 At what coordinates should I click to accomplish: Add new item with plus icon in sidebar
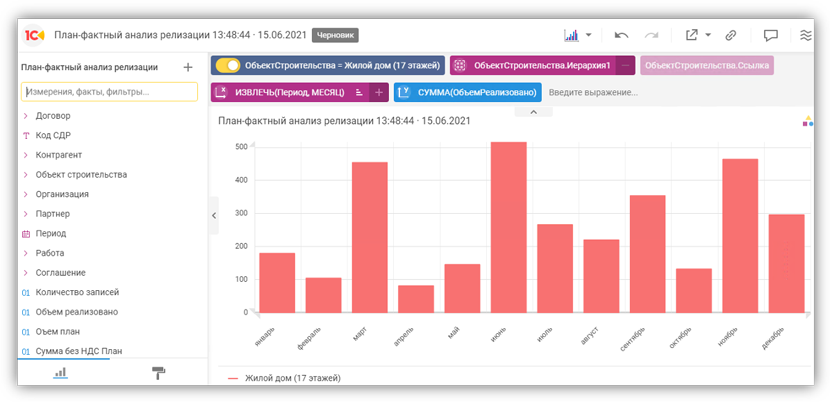[188, 67]
